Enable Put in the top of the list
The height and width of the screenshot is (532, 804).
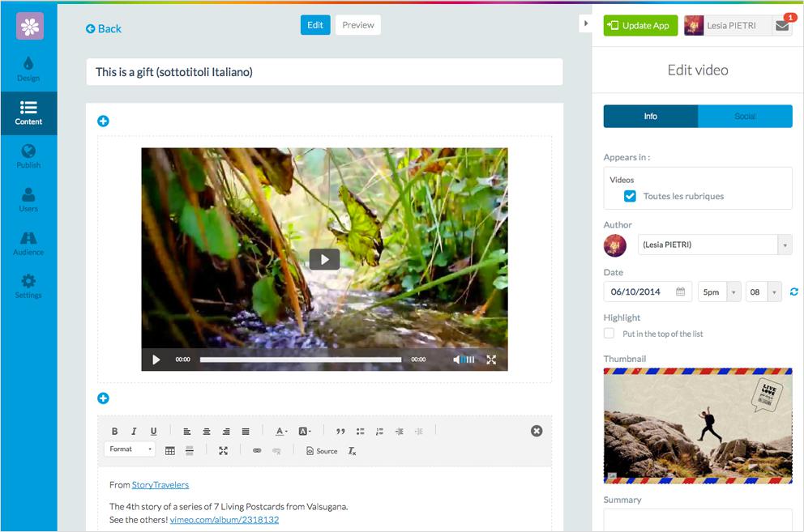pyautogui.click(x=609, y=334)
